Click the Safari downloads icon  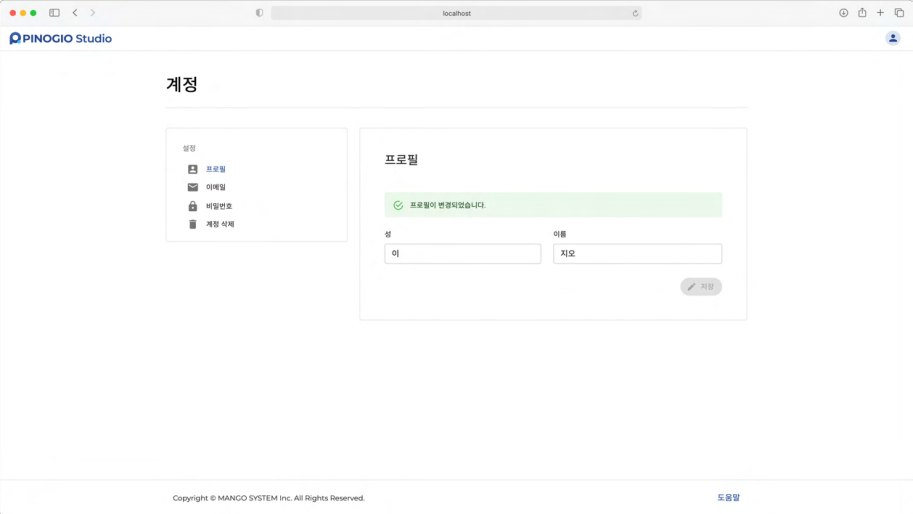843,13
